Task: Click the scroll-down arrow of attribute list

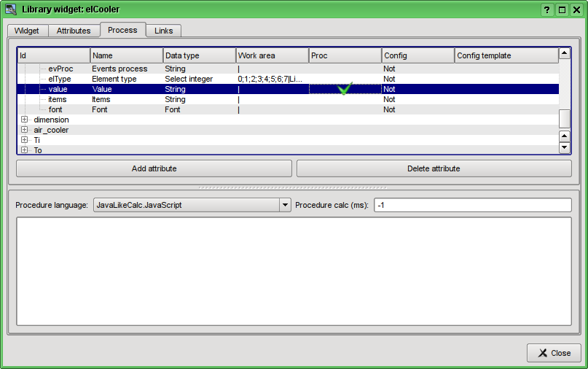Action: pyautogui.click(x=565, y=148)
